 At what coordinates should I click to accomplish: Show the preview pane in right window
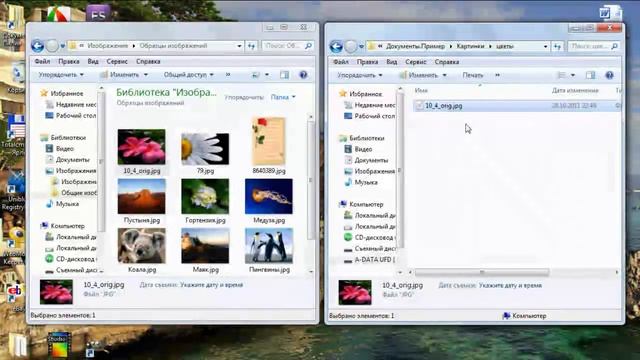coord(590,75)
